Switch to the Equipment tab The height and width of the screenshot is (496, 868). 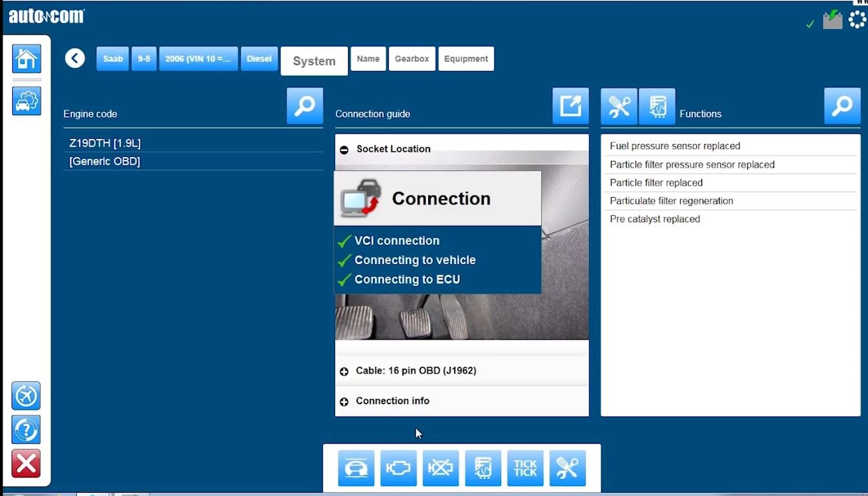(x=466, y=59)
